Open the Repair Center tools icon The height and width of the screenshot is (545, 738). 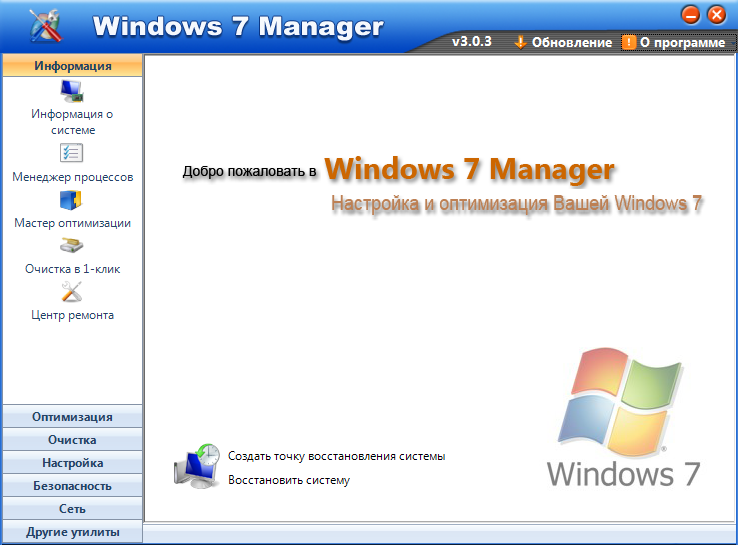(x=72, y=292)
